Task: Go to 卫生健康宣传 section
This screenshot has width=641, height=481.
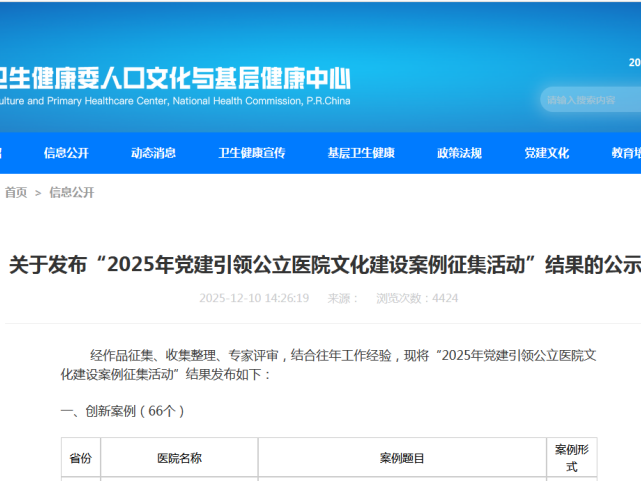Action: pos(252,153)
